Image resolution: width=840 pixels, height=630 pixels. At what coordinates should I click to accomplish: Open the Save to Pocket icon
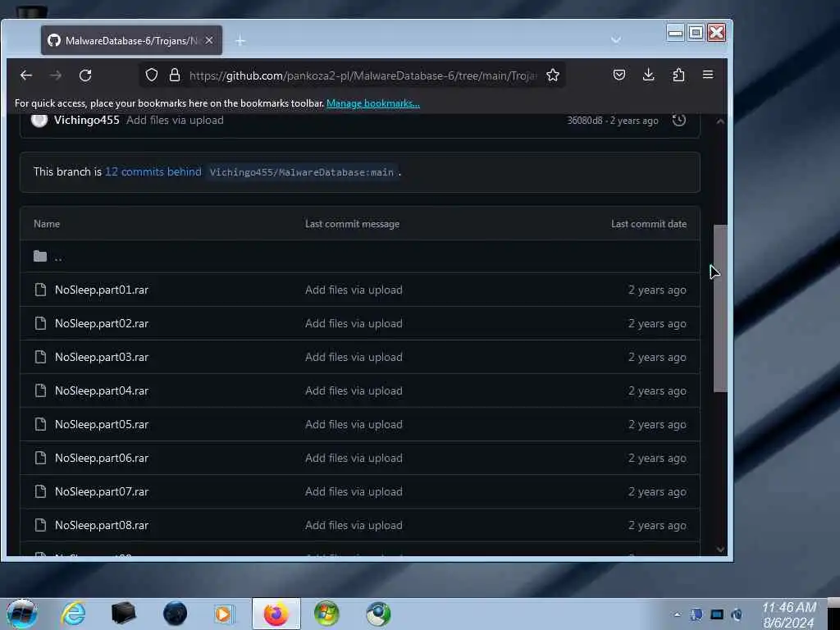pos(619,75)
